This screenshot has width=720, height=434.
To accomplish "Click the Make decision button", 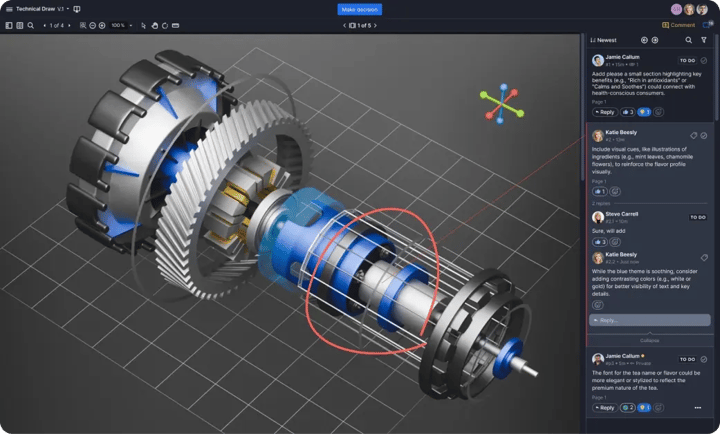I will [x=360, y=9].
